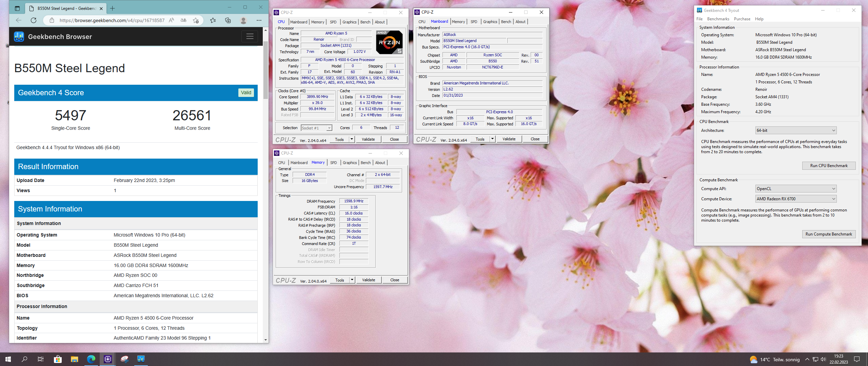868x366 pixels.
Task: Open Bench tab in CPU-Z Mainboard window
Action: tap(506, 22)
